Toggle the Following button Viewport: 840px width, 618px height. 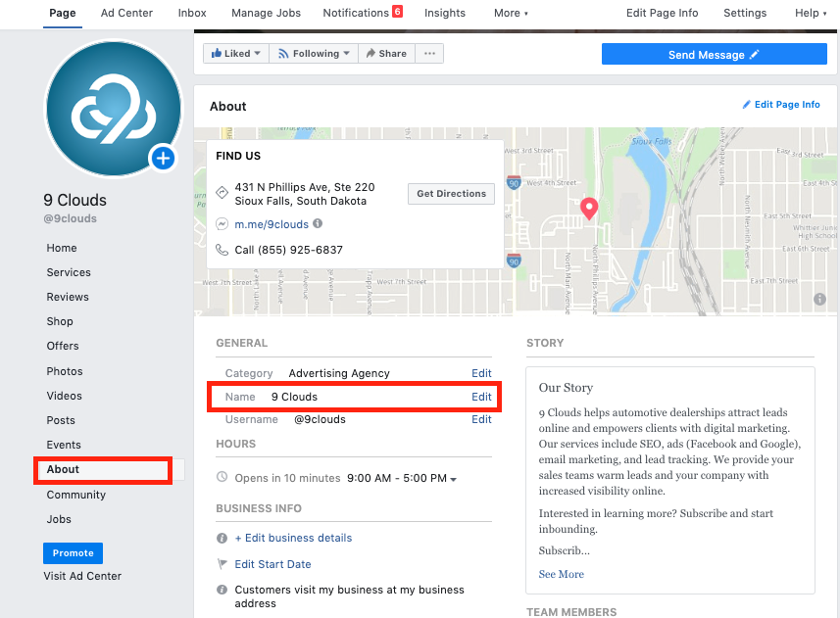313,53
